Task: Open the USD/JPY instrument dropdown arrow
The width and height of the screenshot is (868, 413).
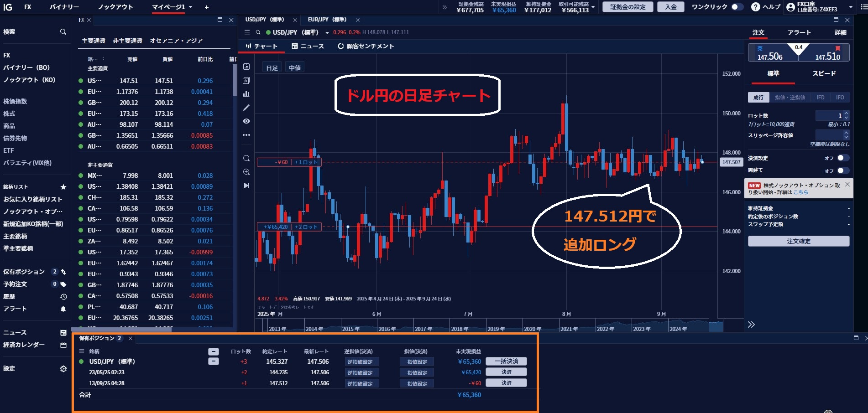Action: [327, 33]
